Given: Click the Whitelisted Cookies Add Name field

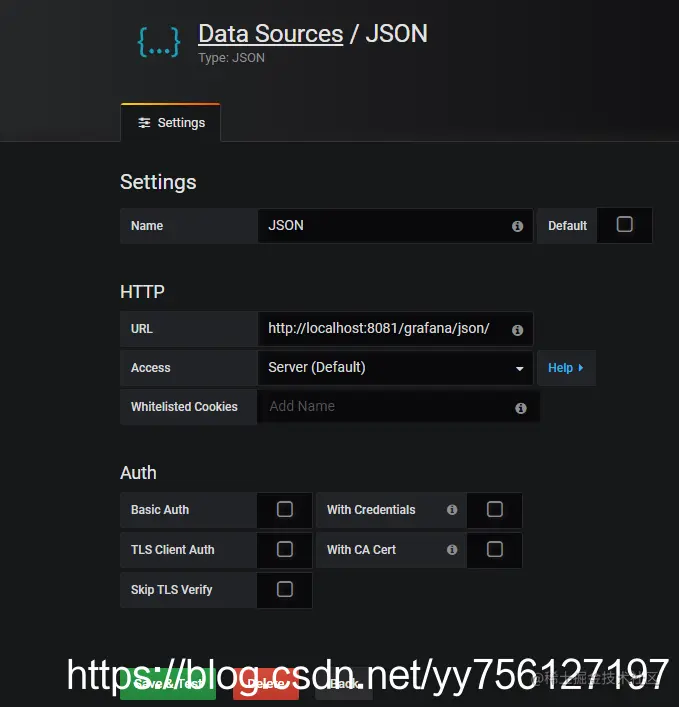Looking at the screenshot, I should tap(398, 407).
